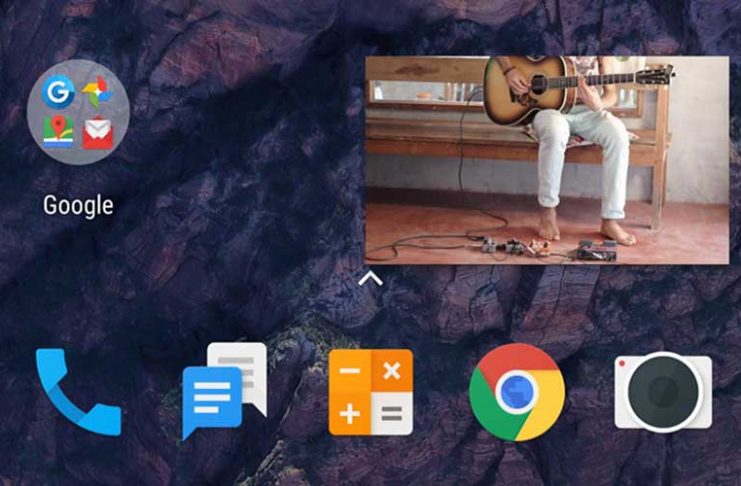Tap the lens of the Camera icon
This screenshot has height=486, width=741.
(663, 394)
